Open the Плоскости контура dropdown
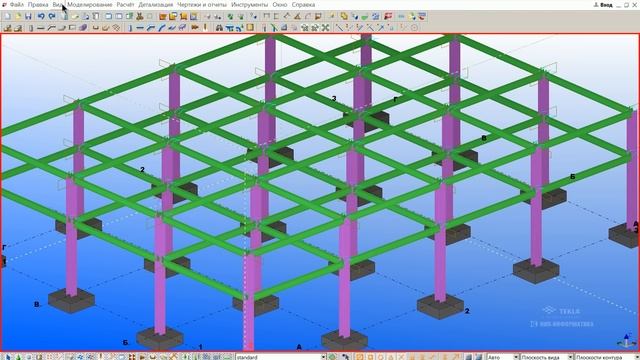The height and width of the screenshot is (360, 640). (607, 357)
